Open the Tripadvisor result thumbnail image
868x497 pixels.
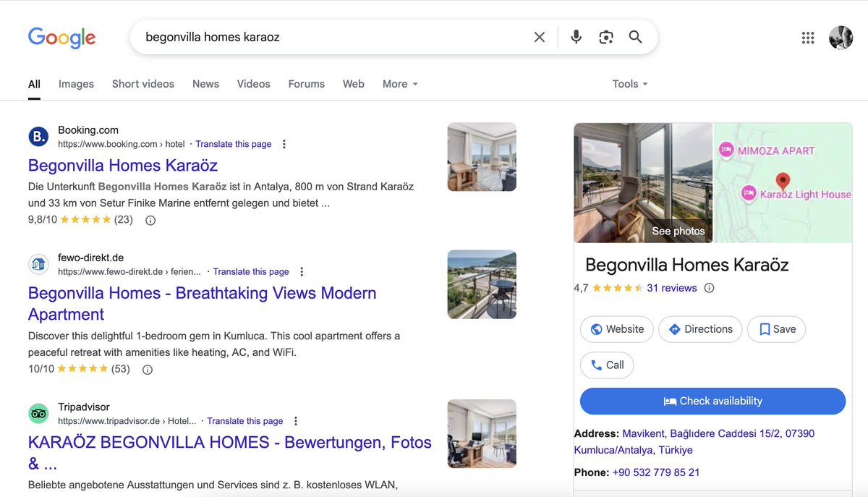[x=482, y=433]
